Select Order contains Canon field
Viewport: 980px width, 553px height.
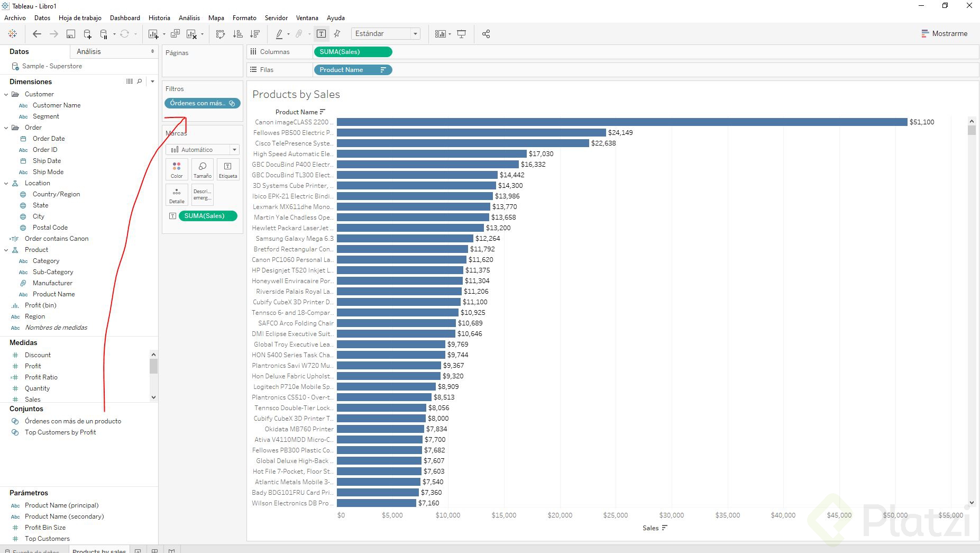point(57,239)
